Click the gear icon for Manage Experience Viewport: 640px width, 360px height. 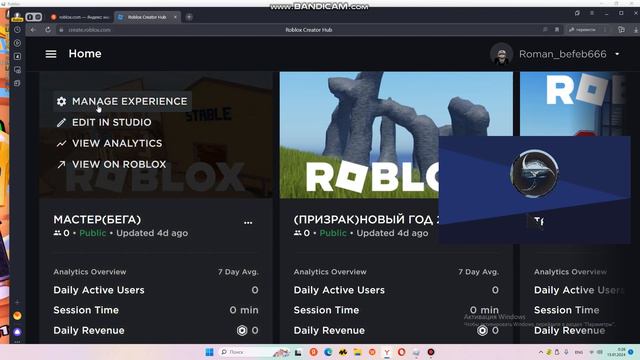pos(61,101)
